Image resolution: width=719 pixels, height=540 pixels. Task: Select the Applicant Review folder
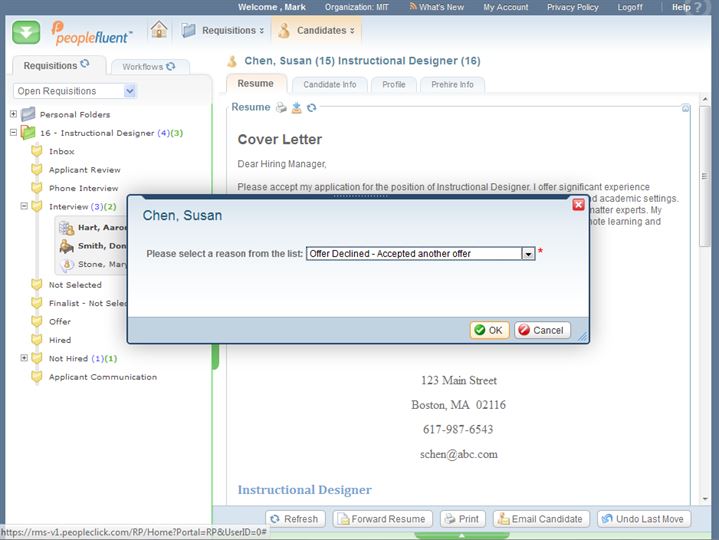(84, 170)
